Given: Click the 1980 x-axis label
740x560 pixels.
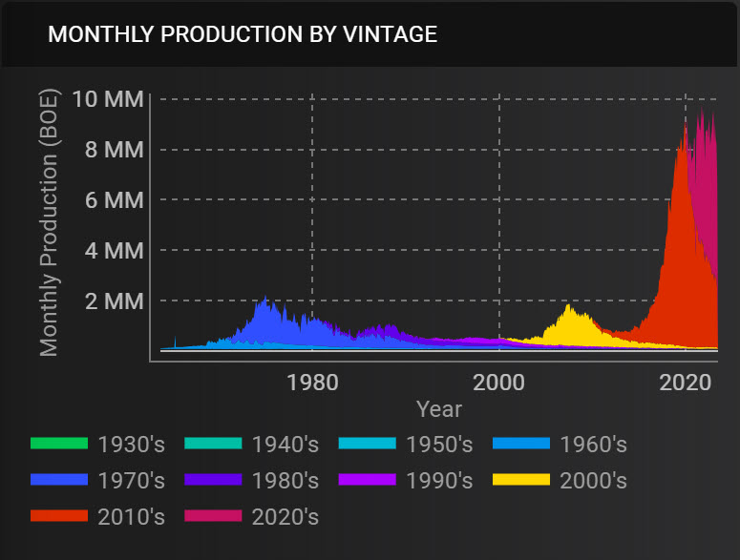Looking at the screenshot, I should [x=312, y=383].
